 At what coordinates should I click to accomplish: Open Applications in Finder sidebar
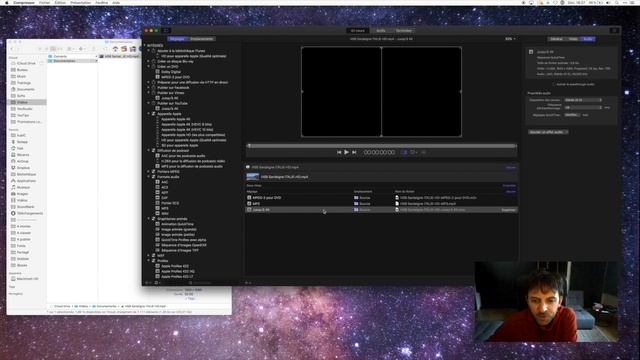click(x=26, y=180)
